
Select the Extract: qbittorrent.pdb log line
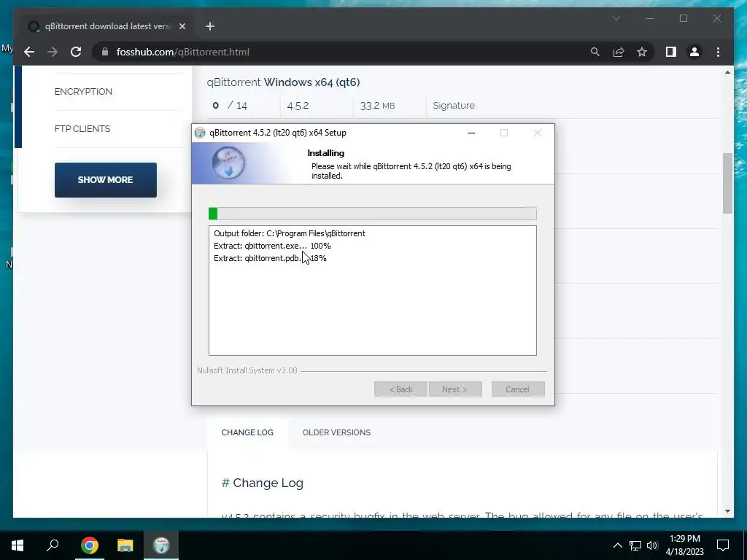tap(270, 258)
